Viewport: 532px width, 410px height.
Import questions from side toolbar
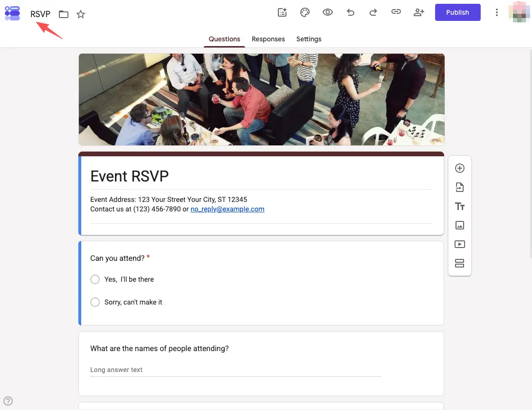point(460,187)
